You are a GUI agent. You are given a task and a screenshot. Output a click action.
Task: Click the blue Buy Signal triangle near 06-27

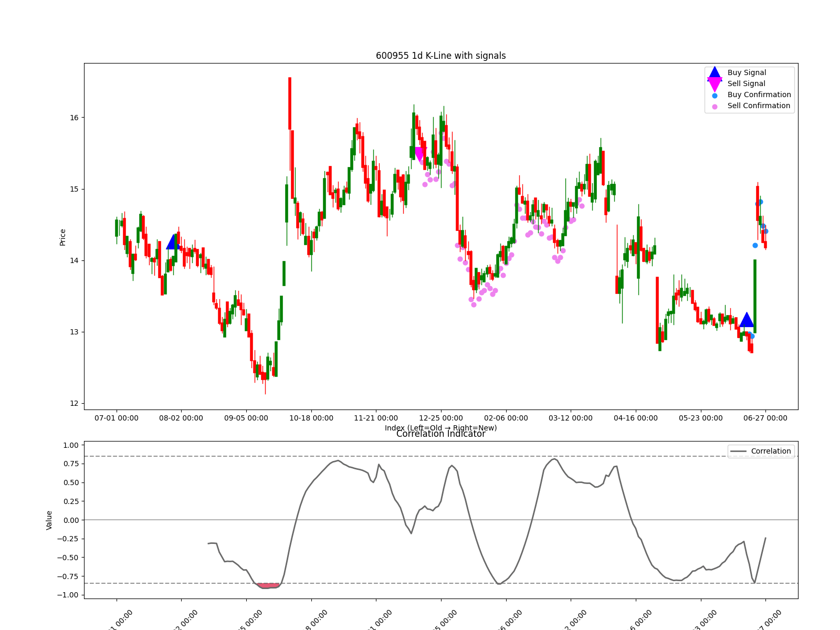point(747,320)
